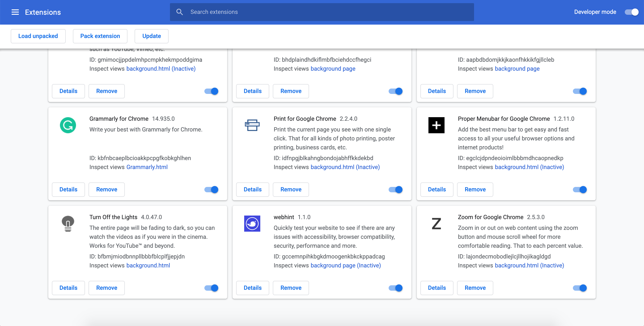Click the search magnifier icon

click(x=180, y=12)
